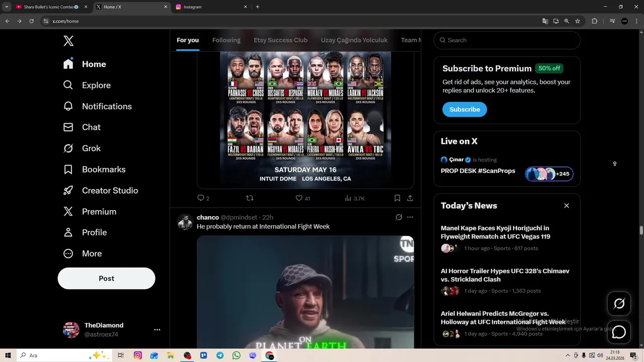Open the Etsy Success Club tab
The image size is (644, 362).
tap(281, 40)
